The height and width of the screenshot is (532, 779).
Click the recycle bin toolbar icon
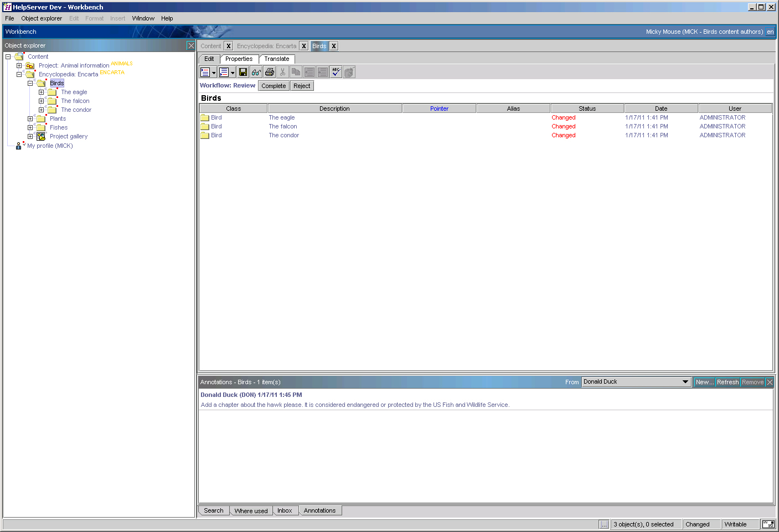pyautogui.click(x=349, y=72)
